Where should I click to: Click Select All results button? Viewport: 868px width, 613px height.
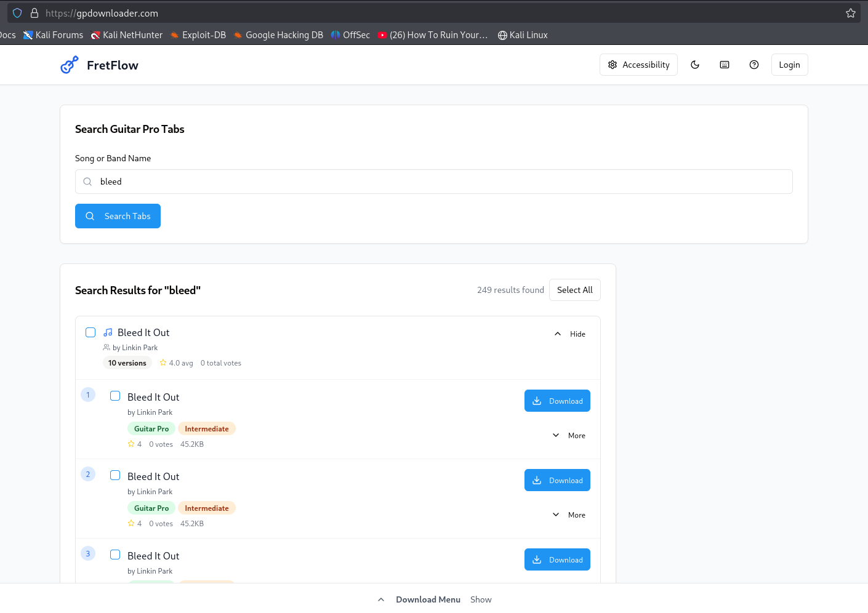click(574, 290)
